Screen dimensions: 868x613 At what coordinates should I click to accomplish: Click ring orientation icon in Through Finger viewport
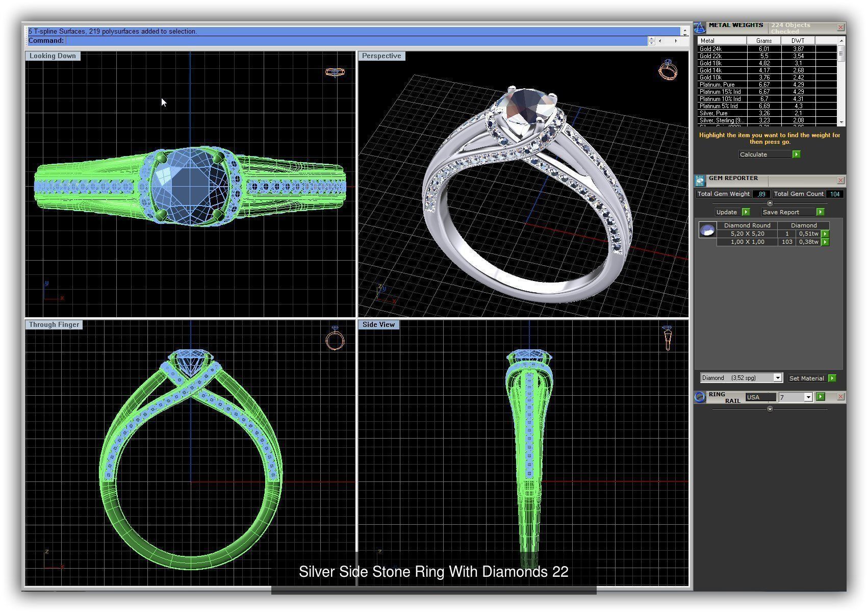click(x=335, y=338)
